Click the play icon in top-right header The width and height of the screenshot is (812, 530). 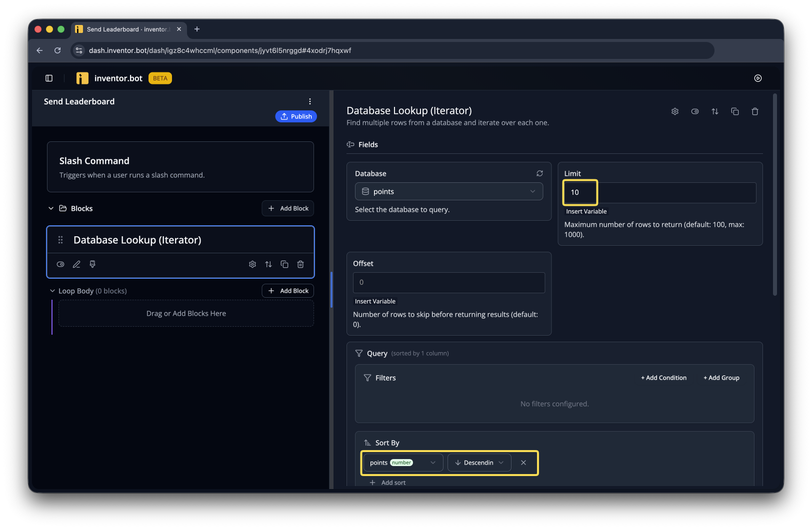click(758, 78)
